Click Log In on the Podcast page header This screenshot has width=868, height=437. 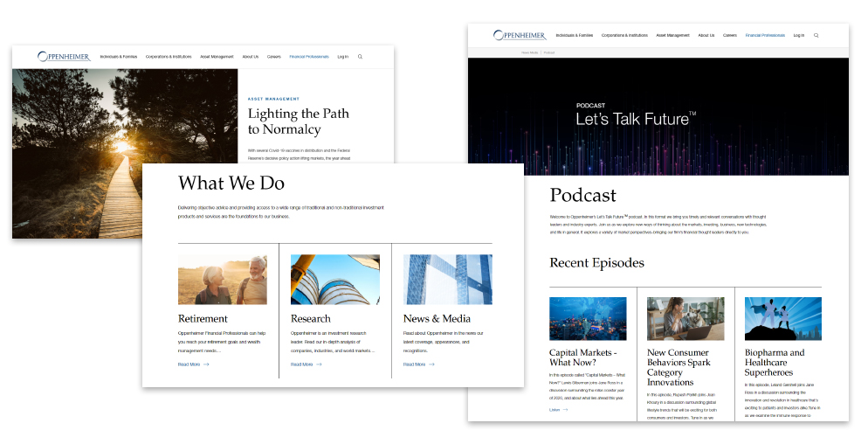click(799, 36)
